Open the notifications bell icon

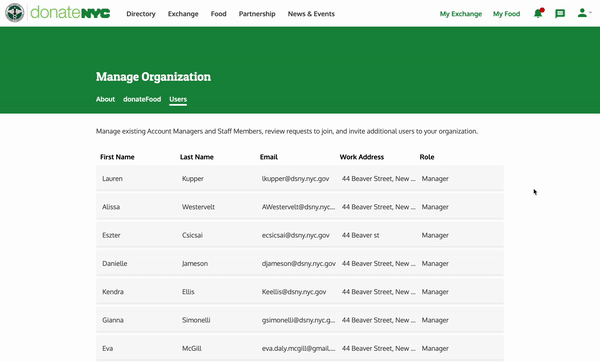pos(538,13)
